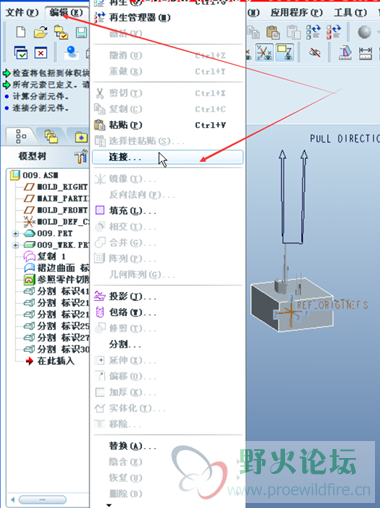The width and height of the screenshot is (380, 508).
Task: Expand the 009.PRT tree node
Action: [x=15, y=234]
